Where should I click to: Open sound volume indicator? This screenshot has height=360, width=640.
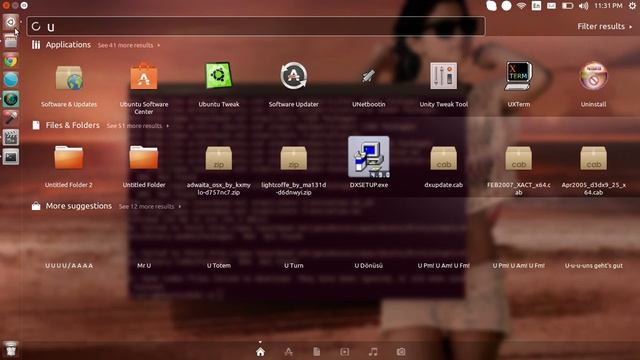tap(584, 6)
